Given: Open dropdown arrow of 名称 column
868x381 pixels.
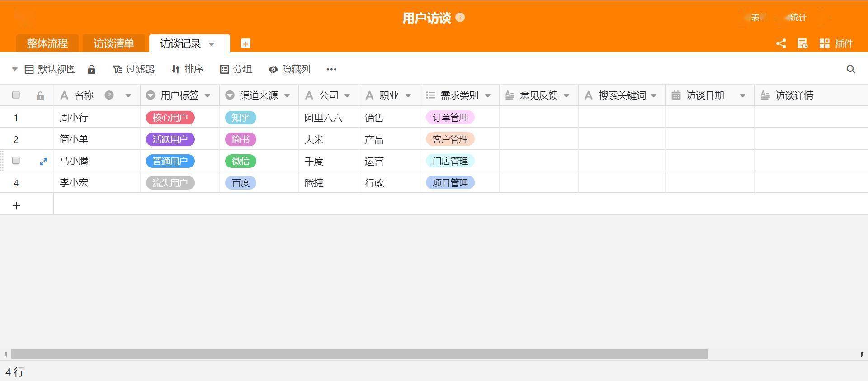Looking at the screenshot, I should [x=128, y=95].
